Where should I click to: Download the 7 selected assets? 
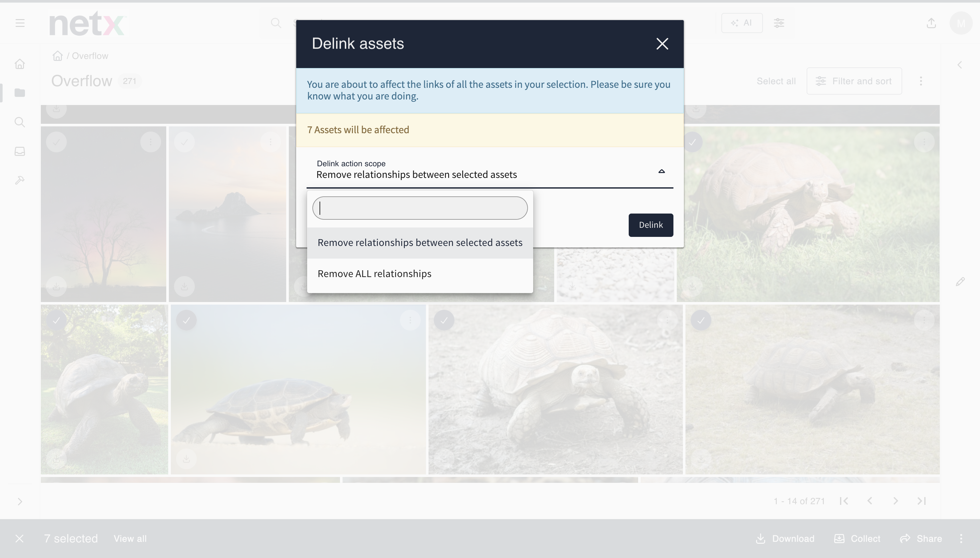coord(785,539)
